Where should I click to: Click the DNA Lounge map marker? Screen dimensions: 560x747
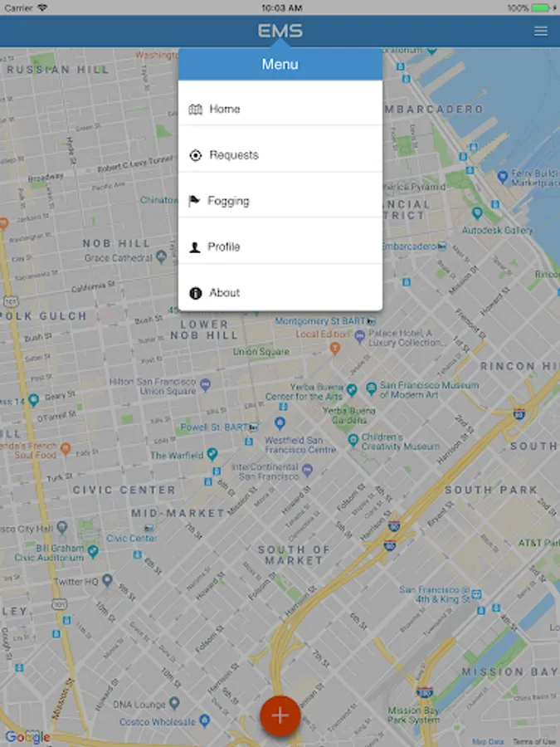[x=175, y=702]
